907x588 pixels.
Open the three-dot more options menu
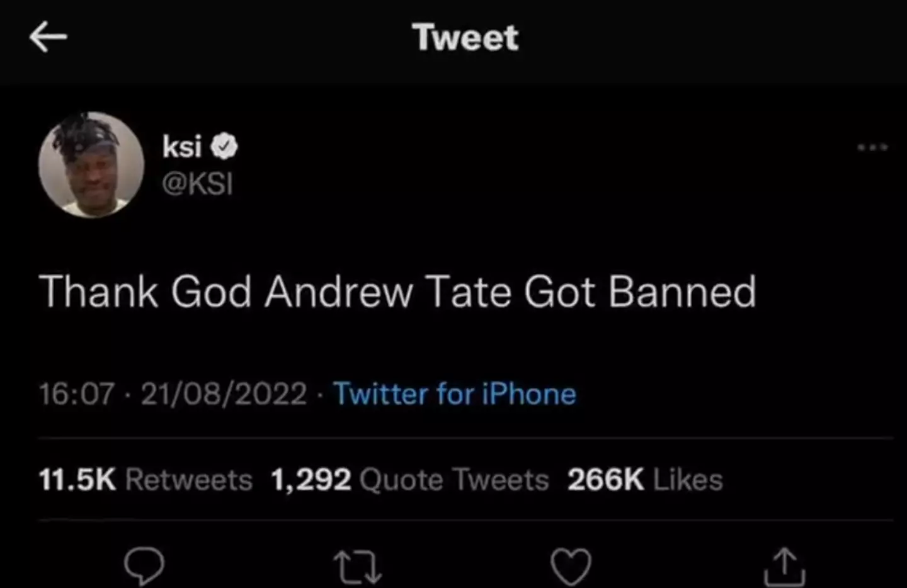[872, 147]
